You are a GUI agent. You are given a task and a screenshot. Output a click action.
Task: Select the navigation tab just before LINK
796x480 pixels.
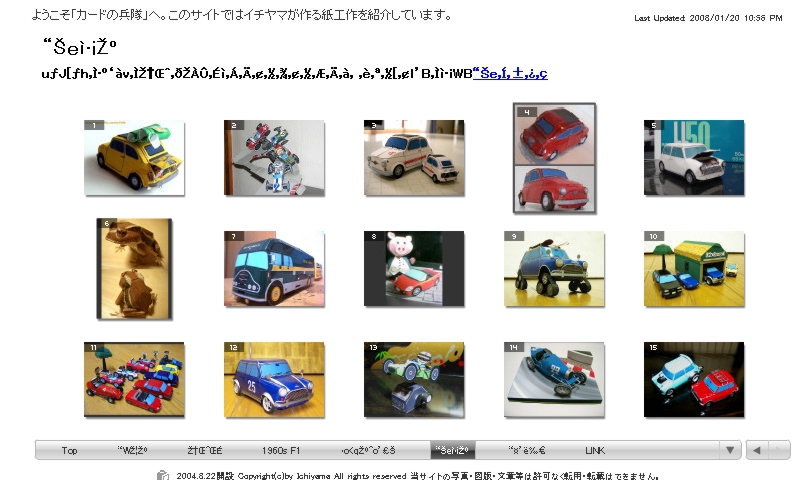527,450
